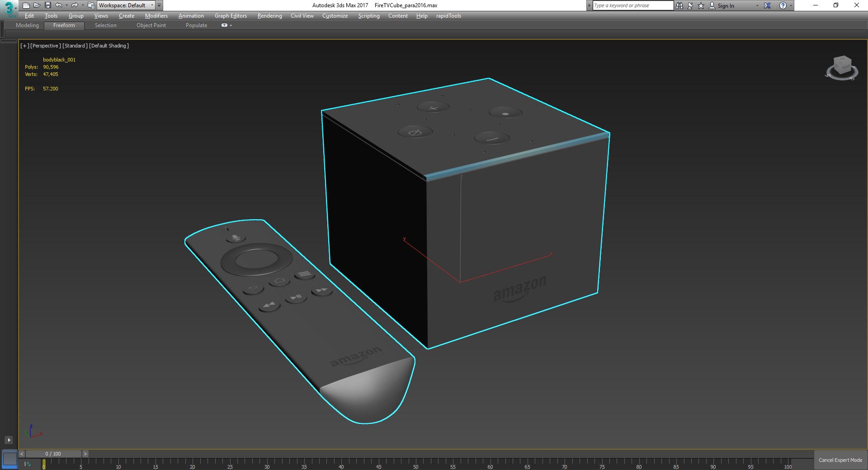Open the undo history dropdown arrow
The height and width of the screenshot is (470, 868).
(x=66, y=5)
